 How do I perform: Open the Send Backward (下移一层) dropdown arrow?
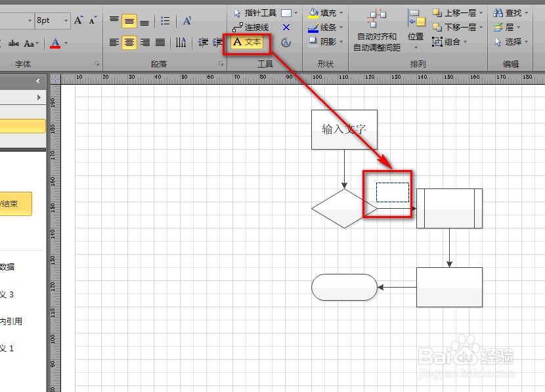pos(481,27)
